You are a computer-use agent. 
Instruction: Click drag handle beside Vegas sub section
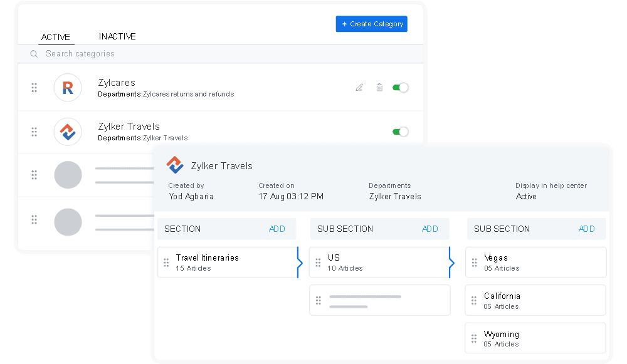pyautogui.click(x=475, y=263)
